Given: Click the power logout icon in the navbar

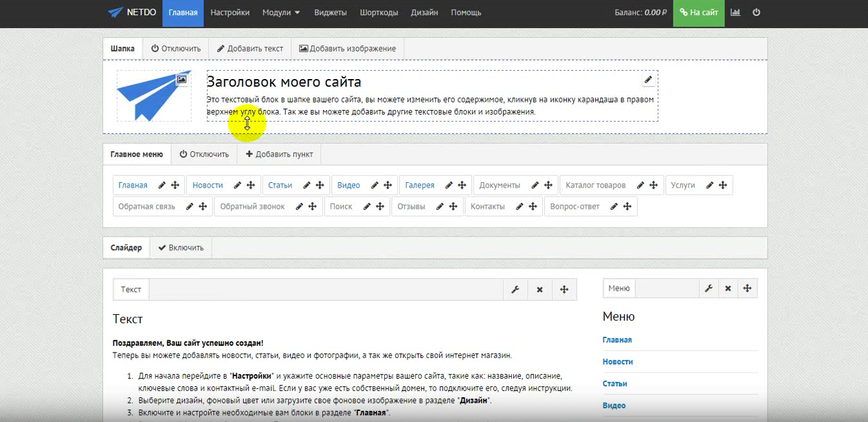Looking at the screenshot, I should [x=757, y=12].
